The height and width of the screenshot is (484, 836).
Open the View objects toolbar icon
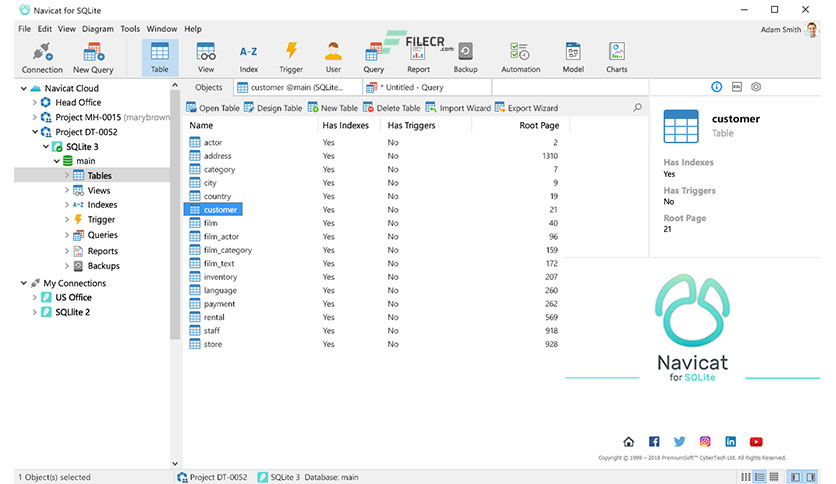tap(206, 58)
